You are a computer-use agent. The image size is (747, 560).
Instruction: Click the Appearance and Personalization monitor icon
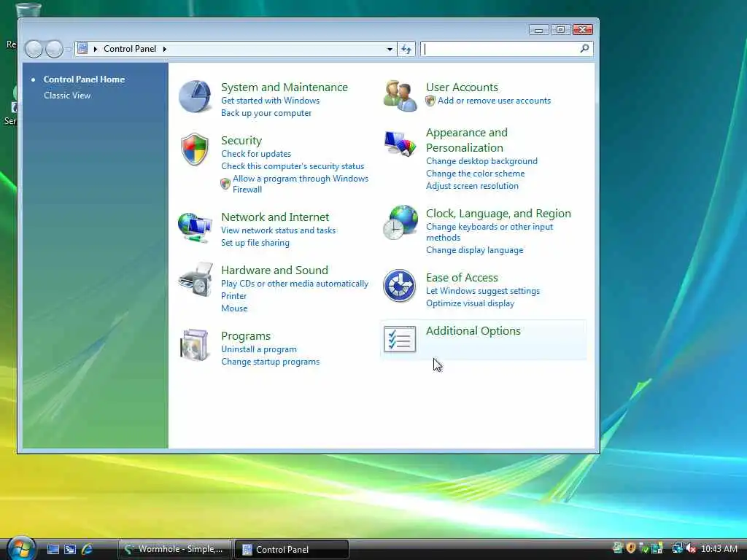[400, 143]
